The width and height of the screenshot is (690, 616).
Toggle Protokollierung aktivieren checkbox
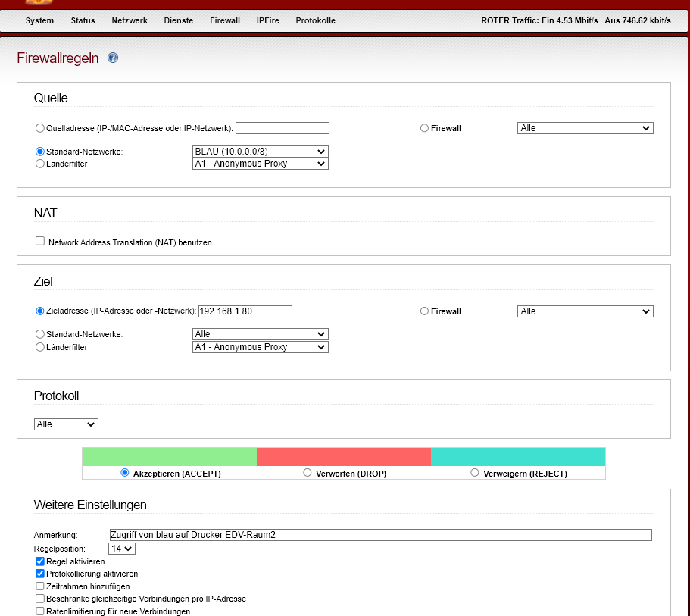tap(40, 574)
